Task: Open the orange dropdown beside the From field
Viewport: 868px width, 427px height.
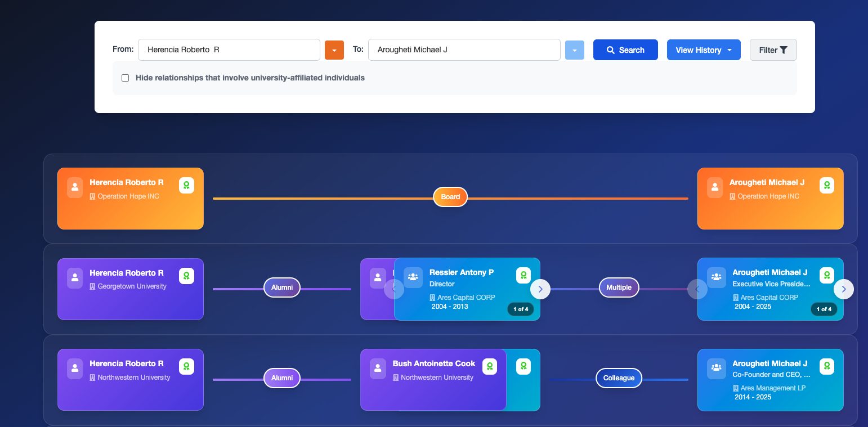Action: click(x=334, y=50)
